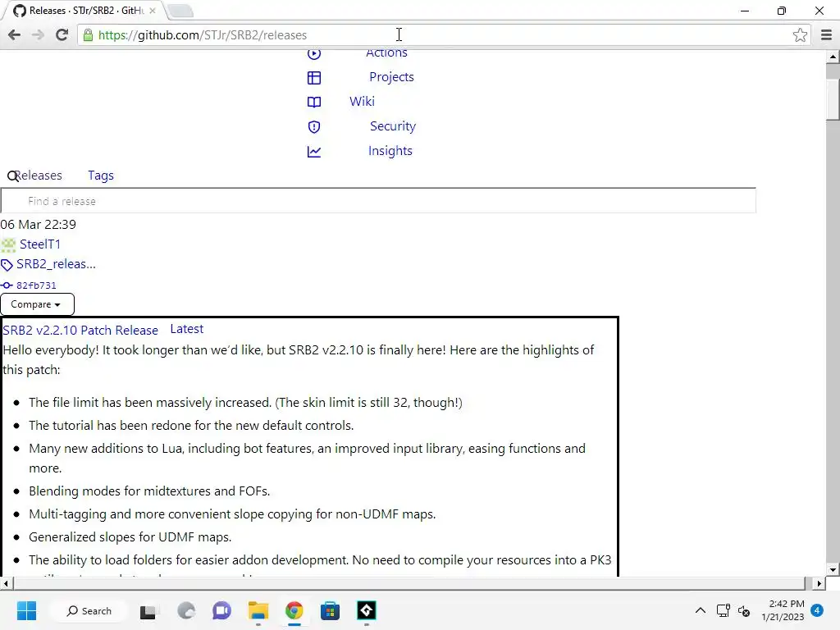Open Task View from the taskbar
Screen dimensions: 840x630
click(x=148, y=611)
